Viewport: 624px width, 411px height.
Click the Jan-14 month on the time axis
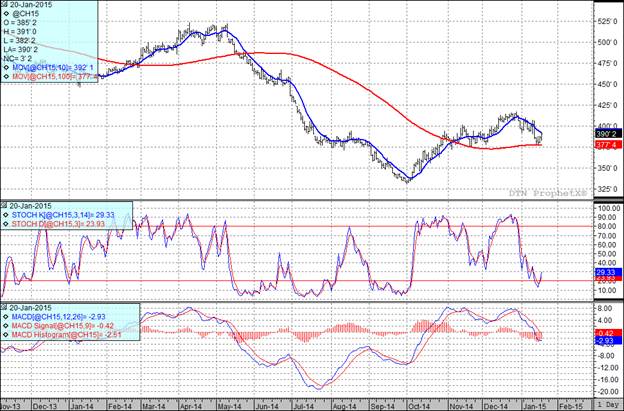(x=81, y=407)
